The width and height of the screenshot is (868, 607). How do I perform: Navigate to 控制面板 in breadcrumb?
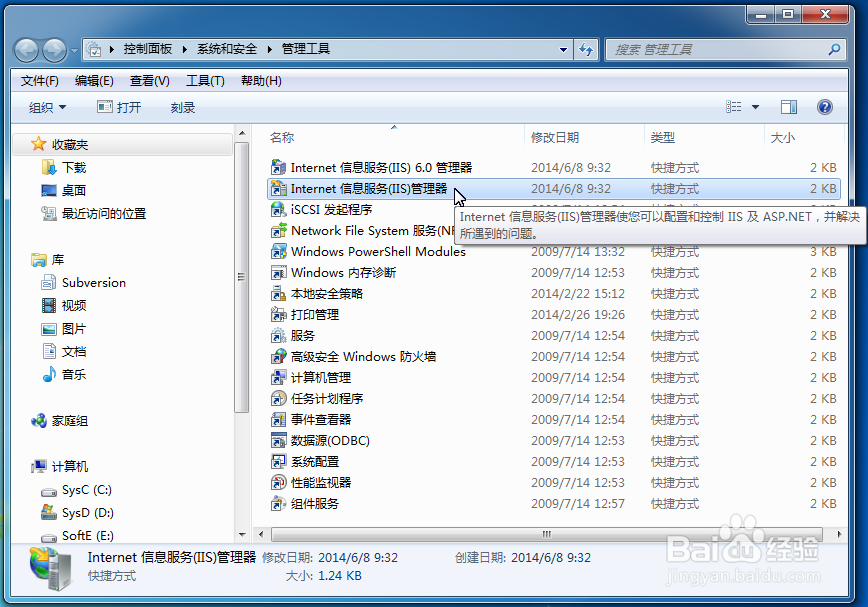pyautogui.click(x=148, y=49)
